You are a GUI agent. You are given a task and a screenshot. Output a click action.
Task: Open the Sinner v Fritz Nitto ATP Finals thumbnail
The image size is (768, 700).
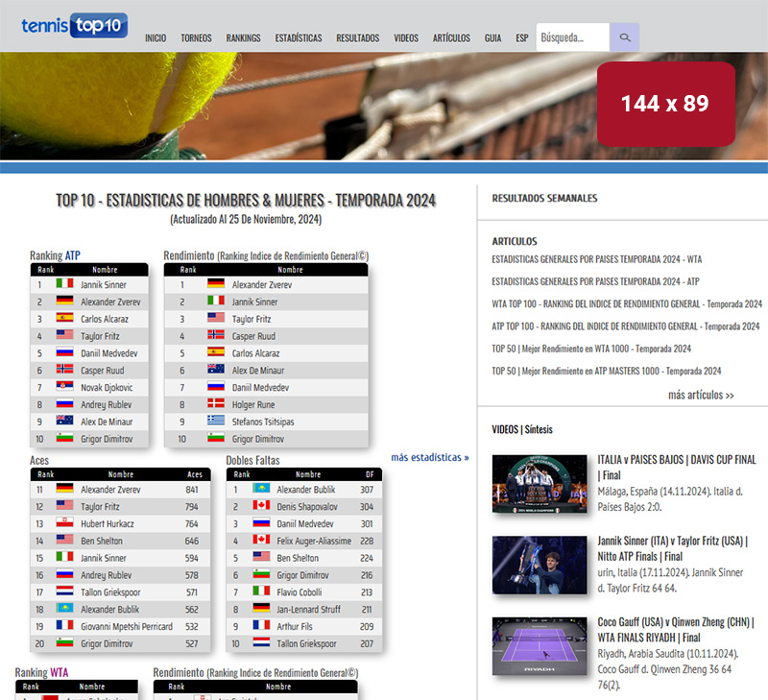click(x=540, y=565)
